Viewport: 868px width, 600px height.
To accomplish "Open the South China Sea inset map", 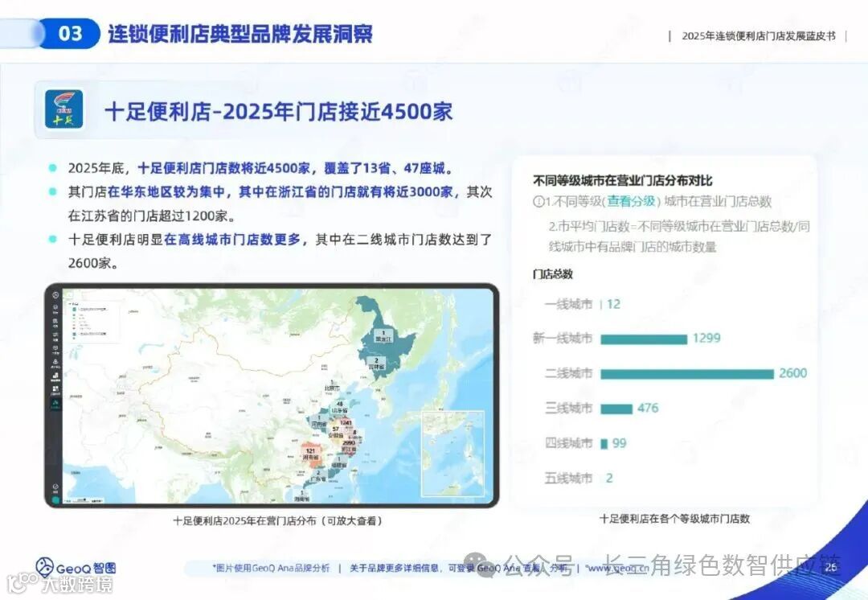I will pyautogui.click(x=452, y=454).
